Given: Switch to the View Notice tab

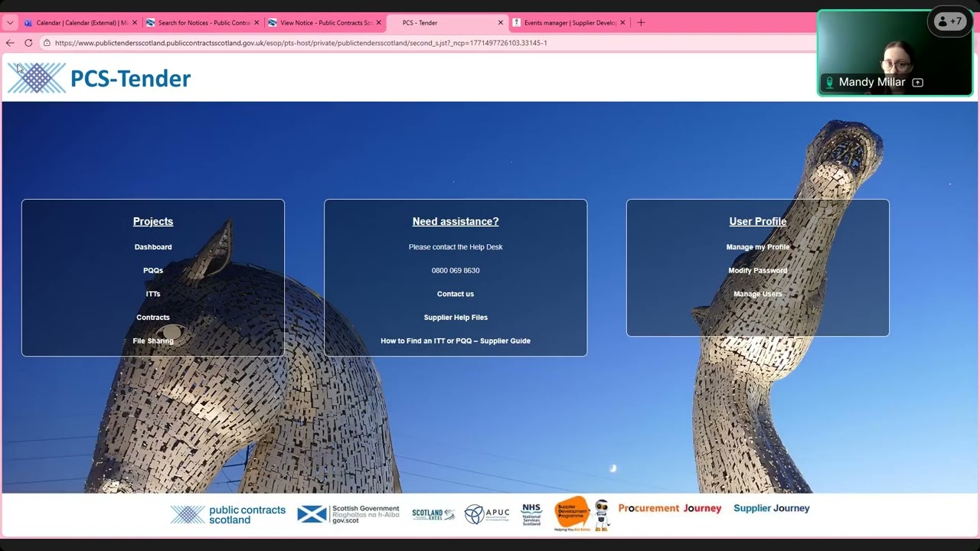Looking at the screenshot, I should (324, 23).
